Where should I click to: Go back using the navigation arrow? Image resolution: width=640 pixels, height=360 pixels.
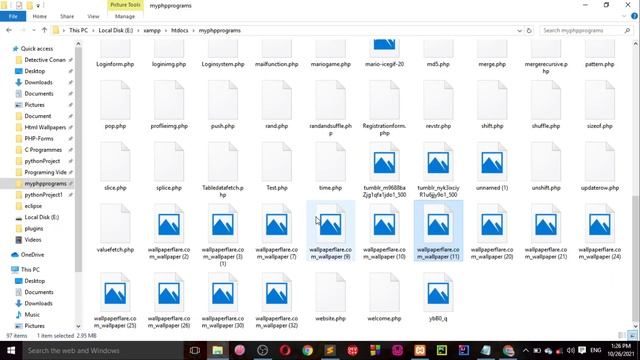point(9,30)
